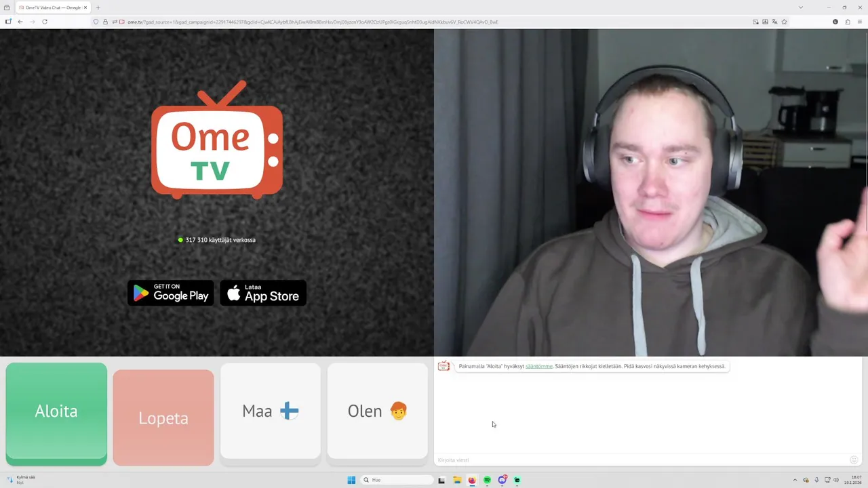The width and height of the screenshot is (868, 488).
Task: Open File Explorer from taskbar
Action: coord(457,480)
